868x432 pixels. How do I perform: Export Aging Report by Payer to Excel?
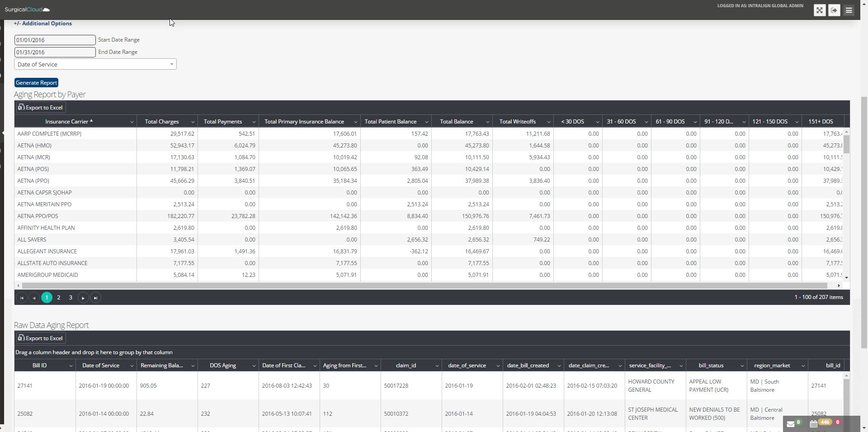tap(41, 108)
